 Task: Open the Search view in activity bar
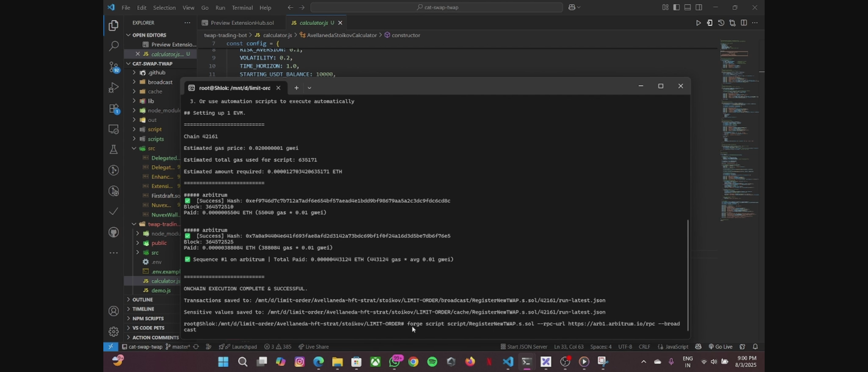pyautogui.click(x=113, y=46)
